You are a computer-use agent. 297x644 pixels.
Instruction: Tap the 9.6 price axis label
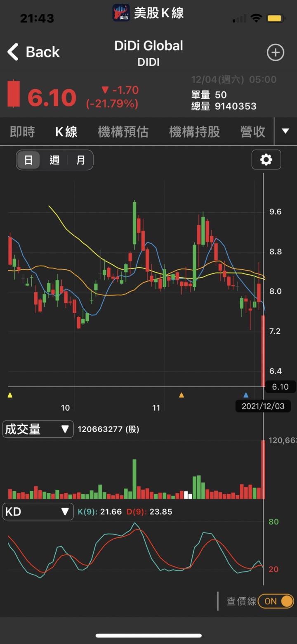[x=275, y=212]
